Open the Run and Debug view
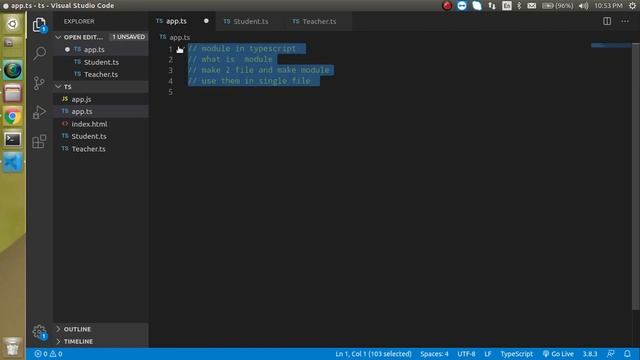The width and height of the screenshot is (640, 360). tap(39, 112)
